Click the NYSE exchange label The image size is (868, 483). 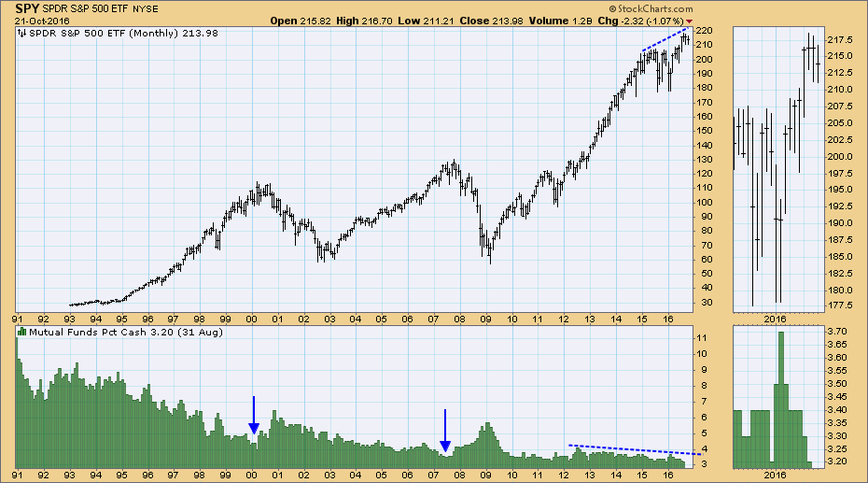tap(145, 9)
